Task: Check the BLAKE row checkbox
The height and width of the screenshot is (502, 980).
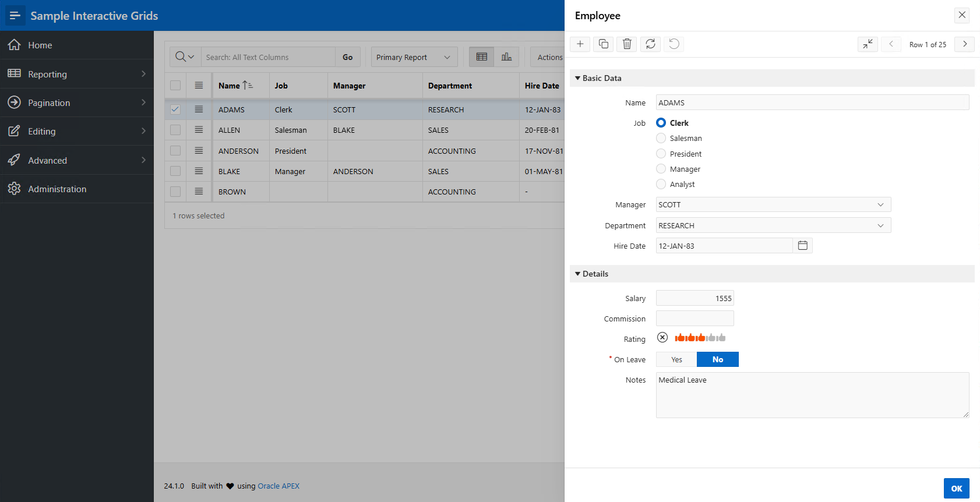Action: click(x=175, y=171)
